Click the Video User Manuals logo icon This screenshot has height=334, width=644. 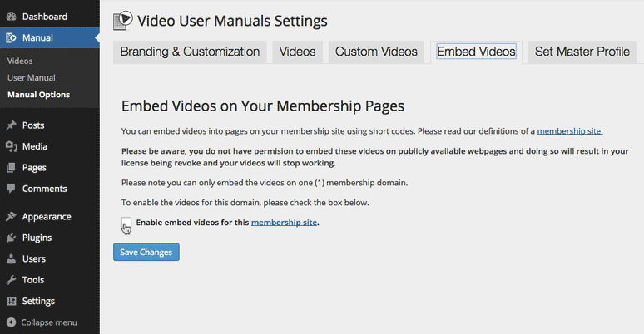point(123,21)
